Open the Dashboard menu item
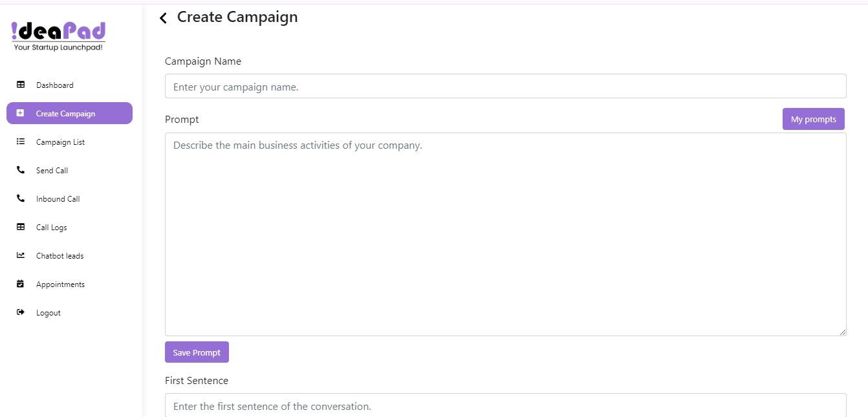This screenshot has width=868, height=417. [55, 85]
